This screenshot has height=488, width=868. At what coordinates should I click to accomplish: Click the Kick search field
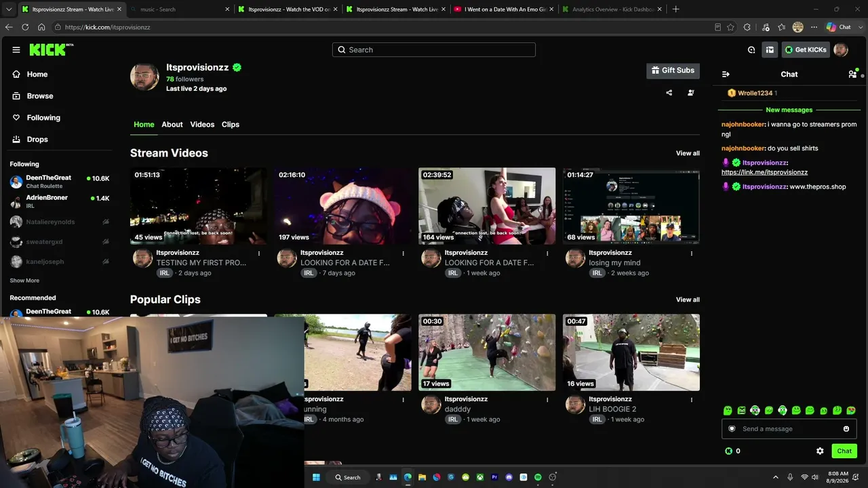click(x=434, y=49)
